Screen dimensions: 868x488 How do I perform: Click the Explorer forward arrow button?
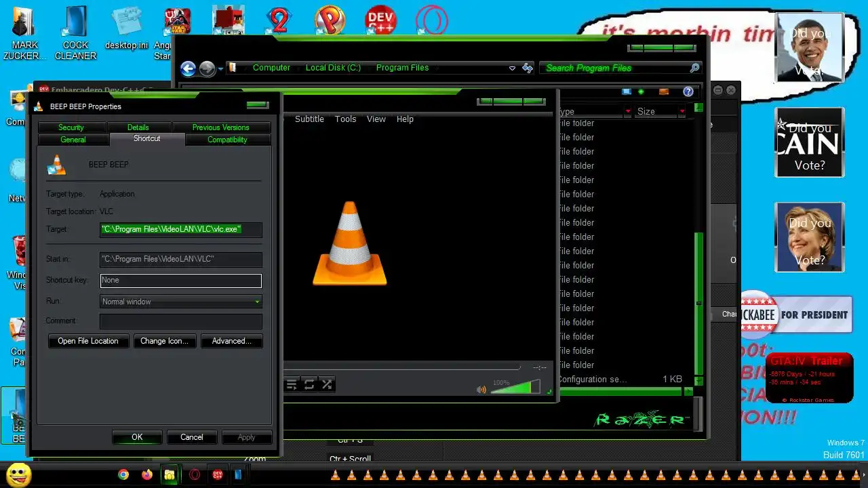208,68
